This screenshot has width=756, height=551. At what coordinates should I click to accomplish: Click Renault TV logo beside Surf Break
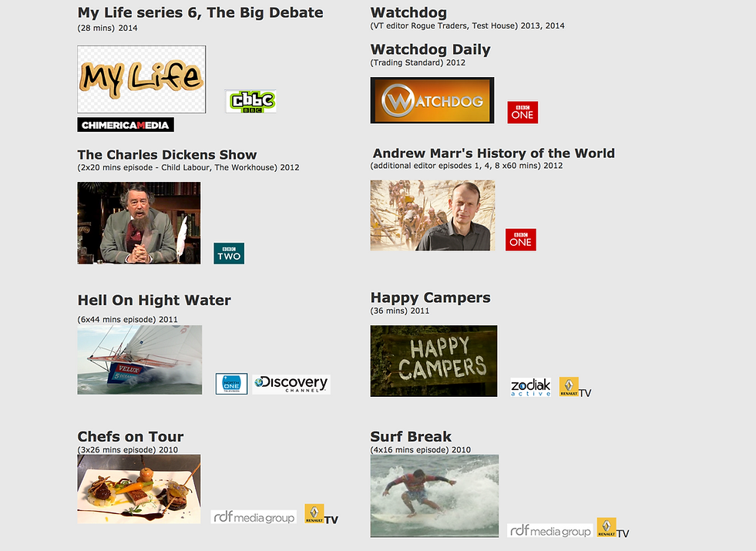[x=613, y=528]
